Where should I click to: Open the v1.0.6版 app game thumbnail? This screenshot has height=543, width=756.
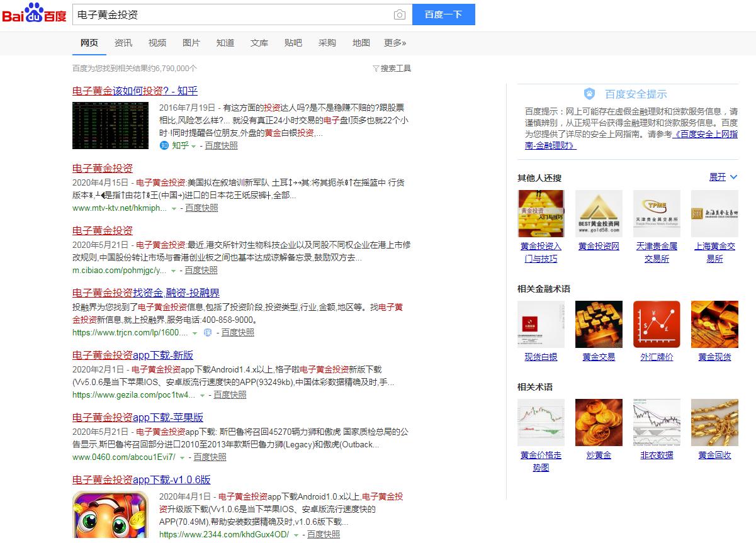tap(111, 516)
